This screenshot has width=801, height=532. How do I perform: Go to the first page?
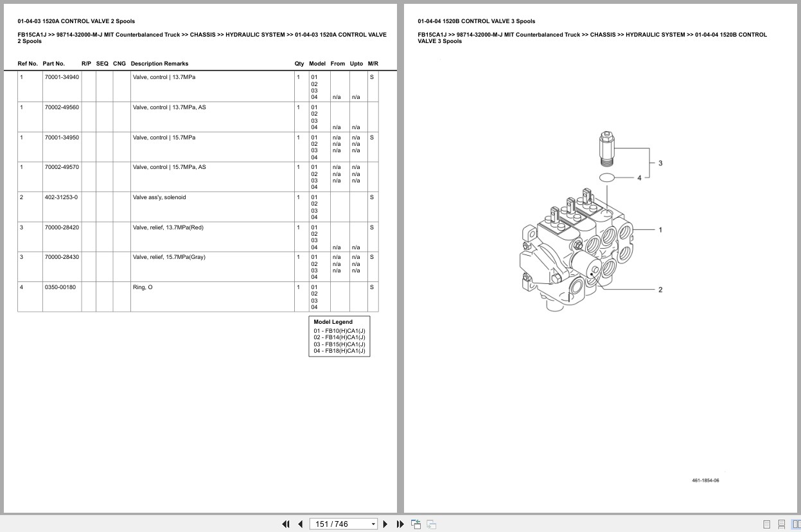pyautogui.click(x=286, y=524)
